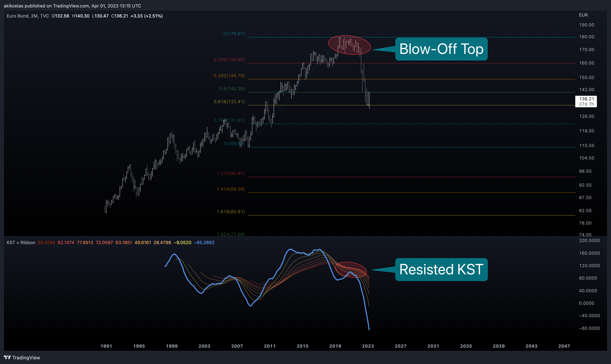Click the Fibonacci label 0.236(159.90)
Image resolution: width=611 pixels, height=364 pixels.
(229, 60)
